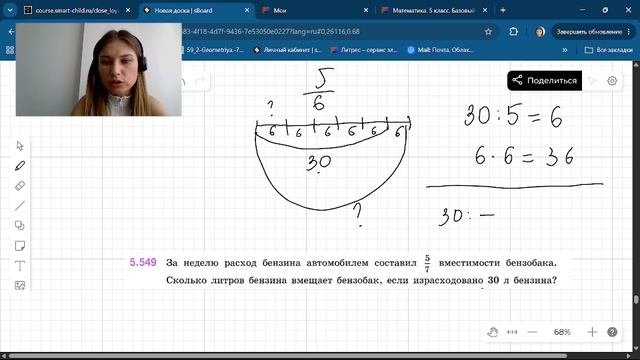
Task: Click the presentation play icon beside Поделиться
Action: click(592, 81)
